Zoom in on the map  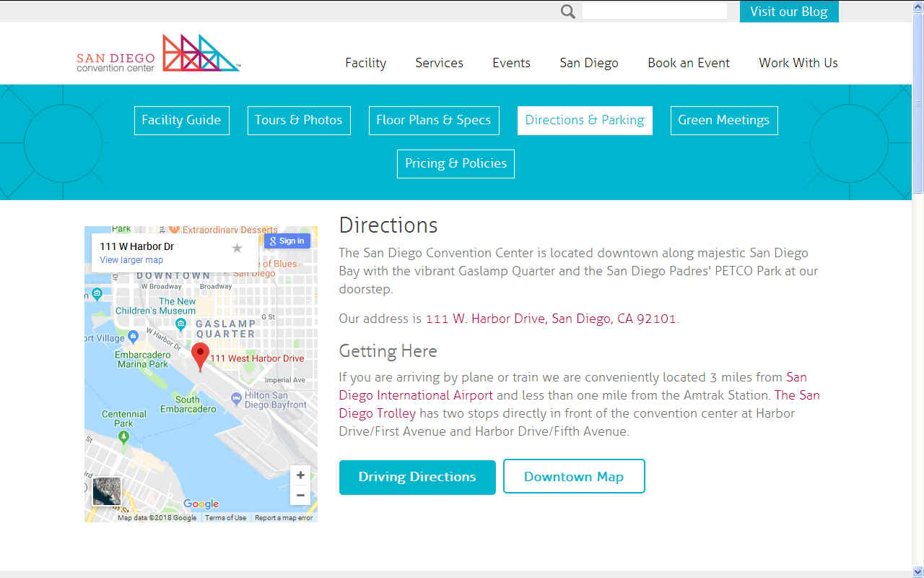click(300, 475)
